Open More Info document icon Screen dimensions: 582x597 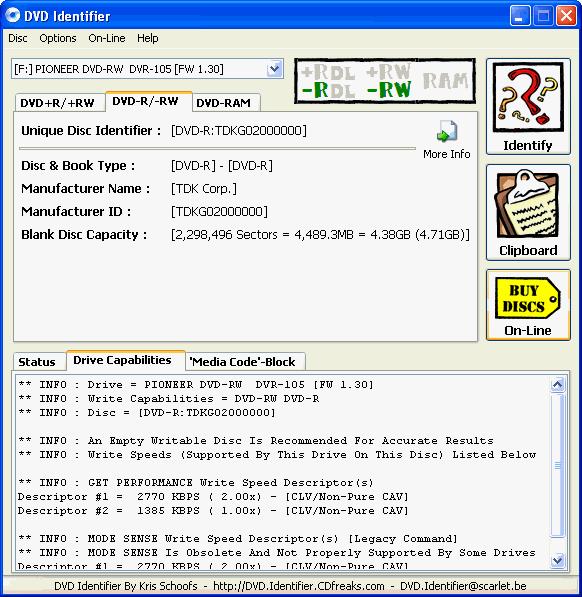[447, 131]
